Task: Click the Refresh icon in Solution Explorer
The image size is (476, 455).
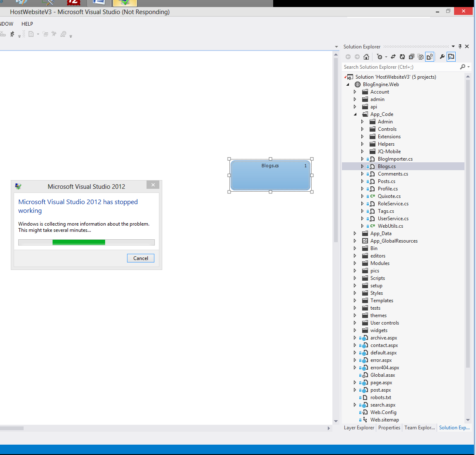Action: click(402, 57)
